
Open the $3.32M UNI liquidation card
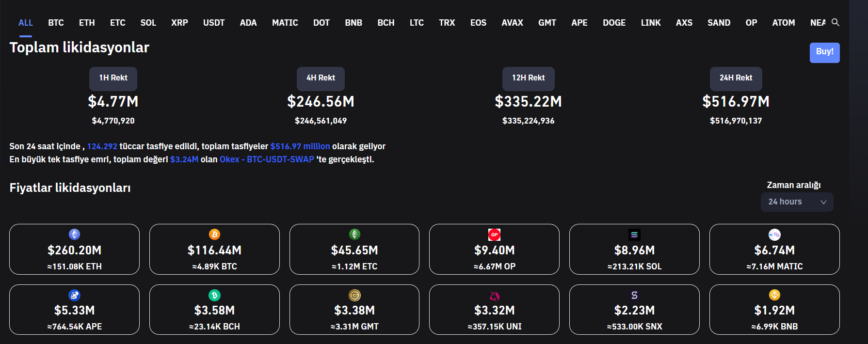494,310
